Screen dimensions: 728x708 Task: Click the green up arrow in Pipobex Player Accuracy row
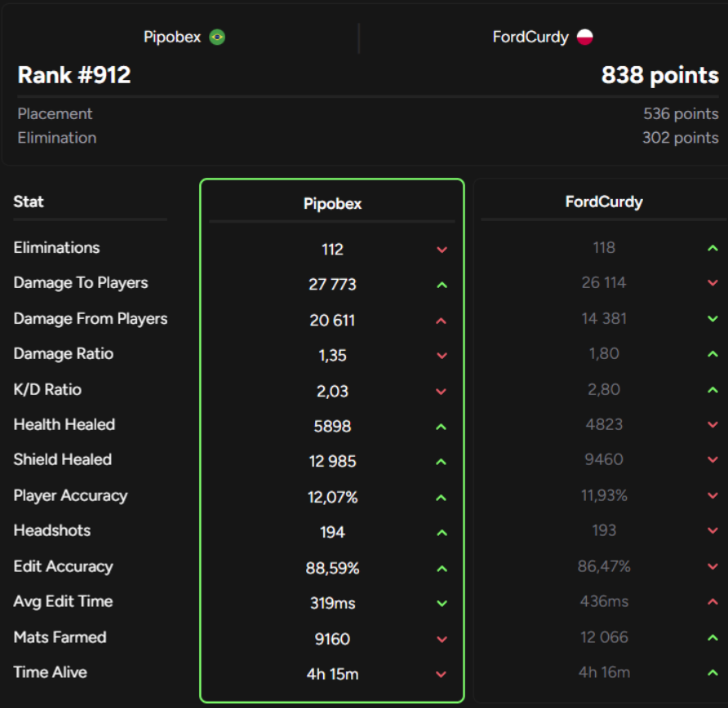tap(441, 498)
